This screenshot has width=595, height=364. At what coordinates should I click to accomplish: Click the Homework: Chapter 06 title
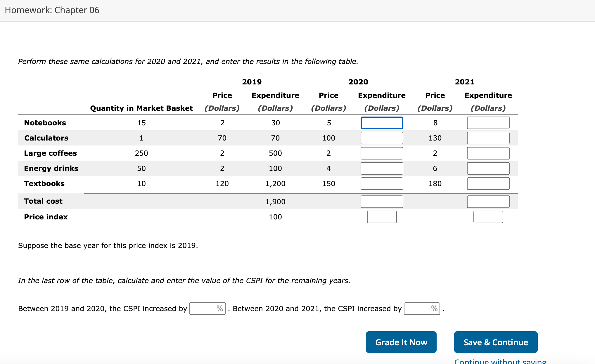tap(52, 10)
